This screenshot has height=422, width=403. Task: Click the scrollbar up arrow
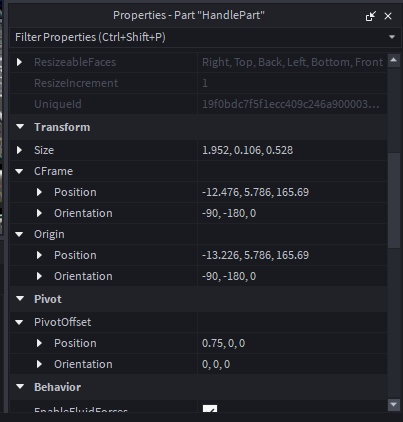coord(394,60)
